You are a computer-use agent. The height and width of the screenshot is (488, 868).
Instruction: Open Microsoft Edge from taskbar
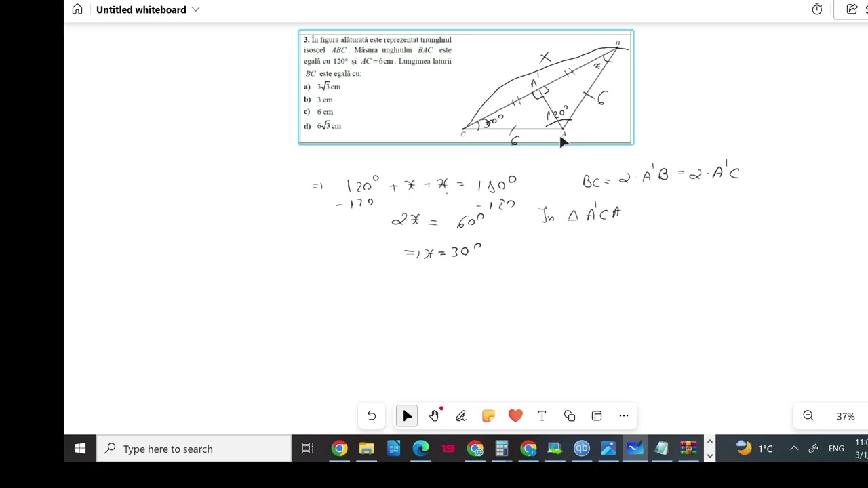(x=420, y=449)
